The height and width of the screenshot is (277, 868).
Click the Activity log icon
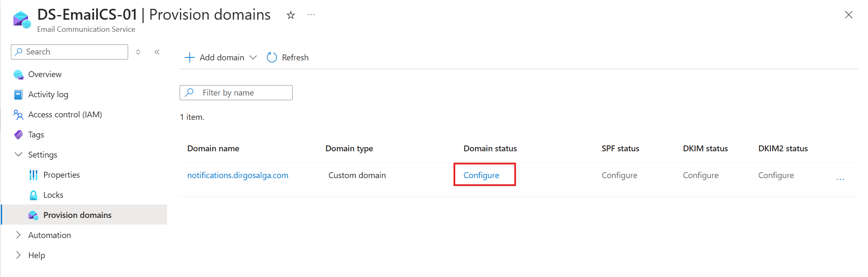[18, 95]
